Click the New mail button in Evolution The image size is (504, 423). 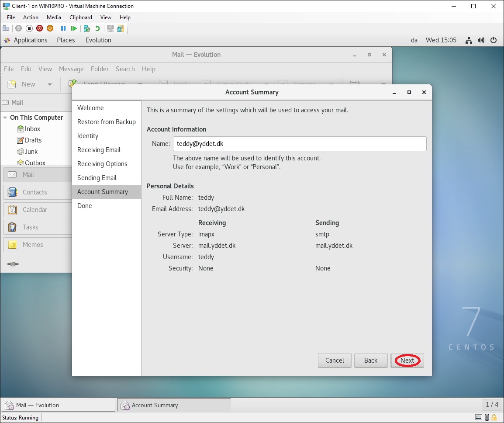pyautogui.click(x=21, y=84)
